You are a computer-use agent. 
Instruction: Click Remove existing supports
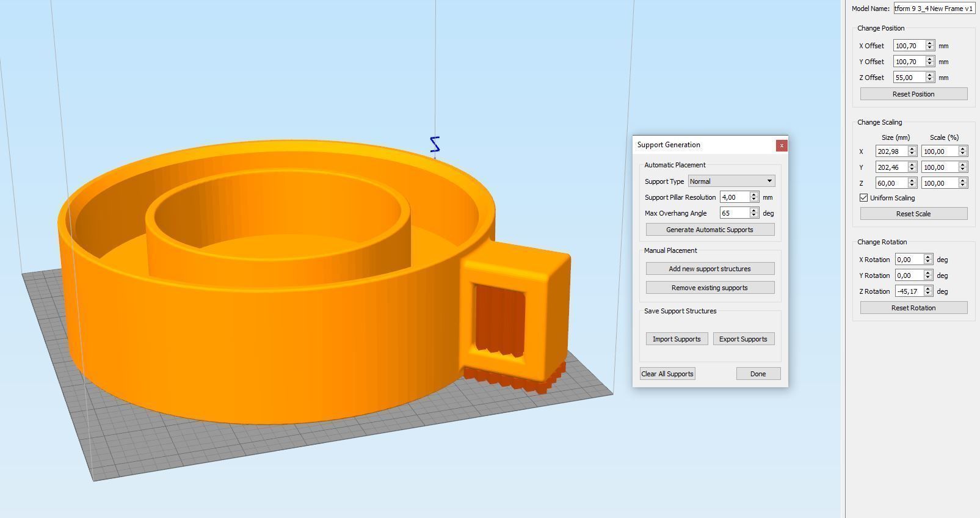[710, 288]
